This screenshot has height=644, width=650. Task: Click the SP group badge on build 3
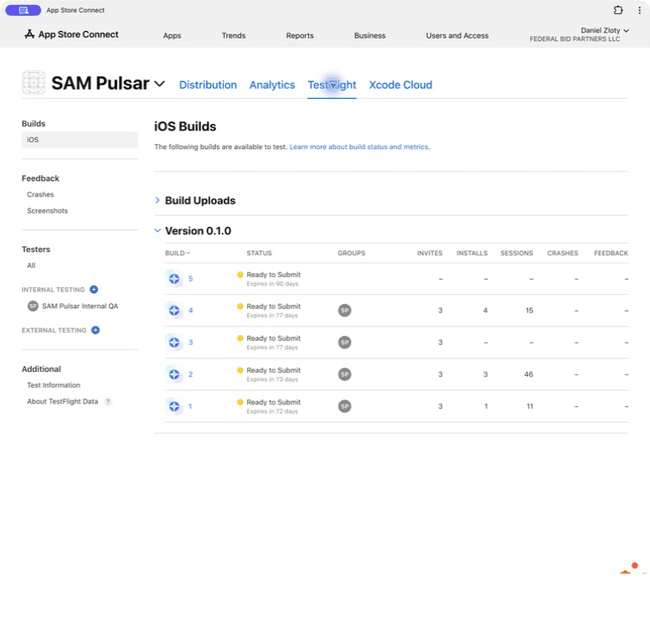pos(344,343)
